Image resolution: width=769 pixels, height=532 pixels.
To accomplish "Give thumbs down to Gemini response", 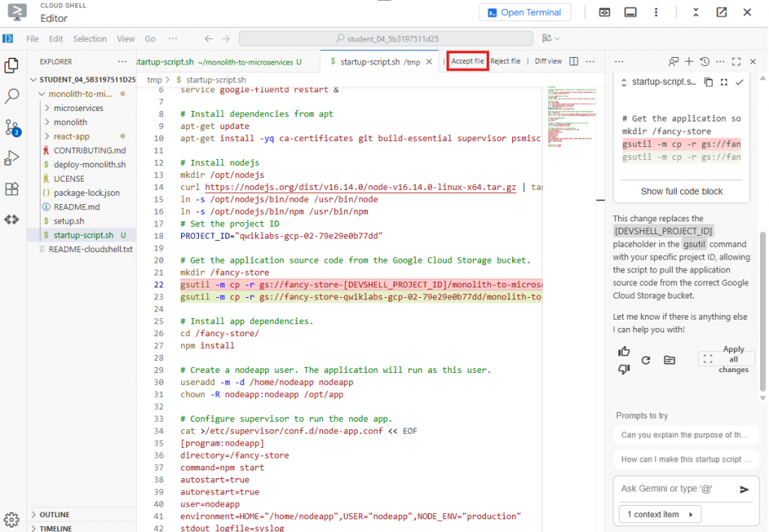I will (x=624, y=369).
